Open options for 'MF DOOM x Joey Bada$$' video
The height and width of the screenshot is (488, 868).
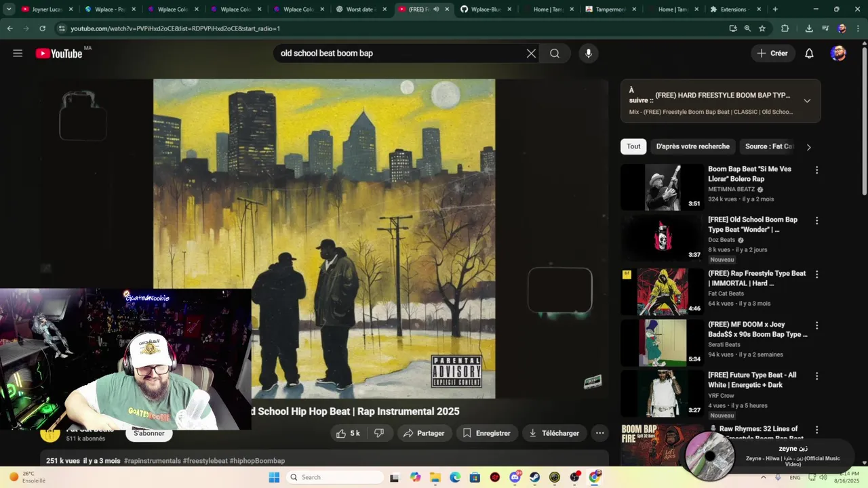(816, 325)
